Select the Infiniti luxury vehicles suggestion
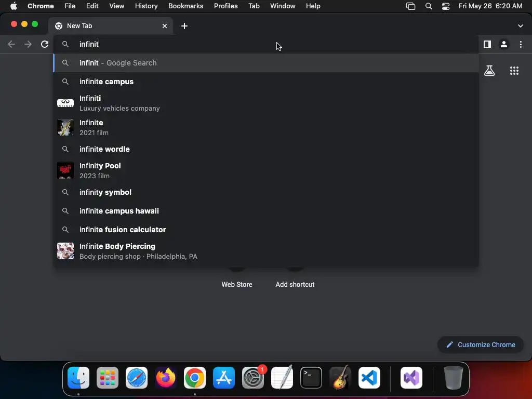Viewport: 532px width, 399px height. coord(266,103)
